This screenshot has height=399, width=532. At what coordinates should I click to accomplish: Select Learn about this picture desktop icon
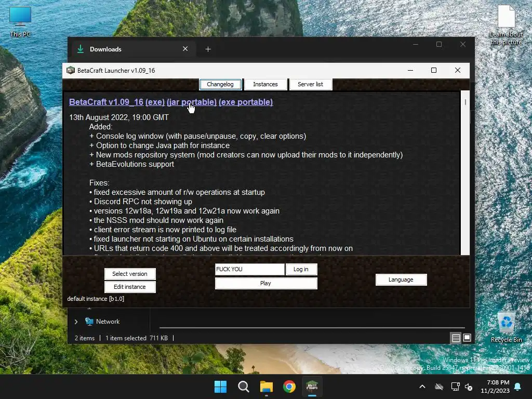tap(506, 25)
